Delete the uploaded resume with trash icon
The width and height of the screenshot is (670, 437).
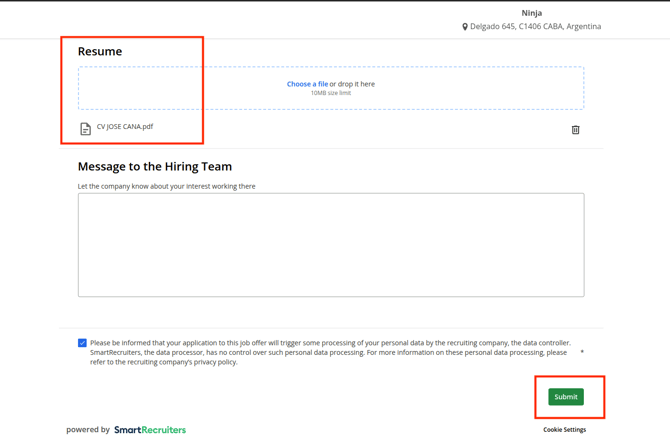575,130
